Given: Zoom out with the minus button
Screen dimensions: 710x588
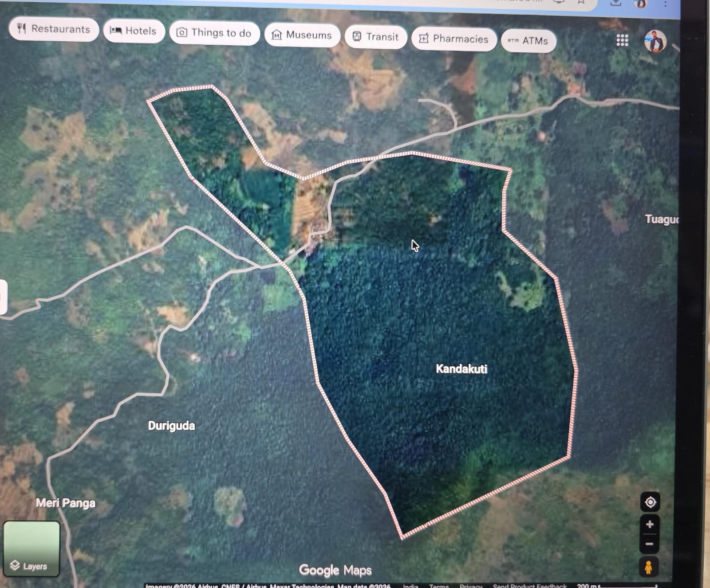Looking at the screenshot, I should click(x=650, y=544).
